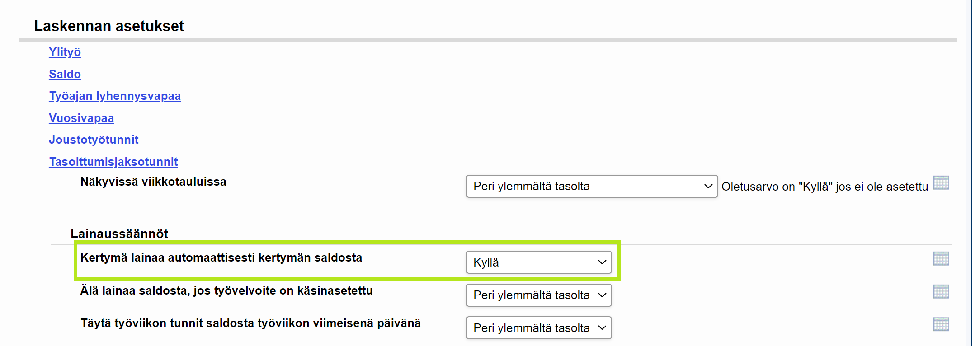The image size is (980, 346).
Task: Click the Lainaussäännöt section heading
Action: [119, 234]
